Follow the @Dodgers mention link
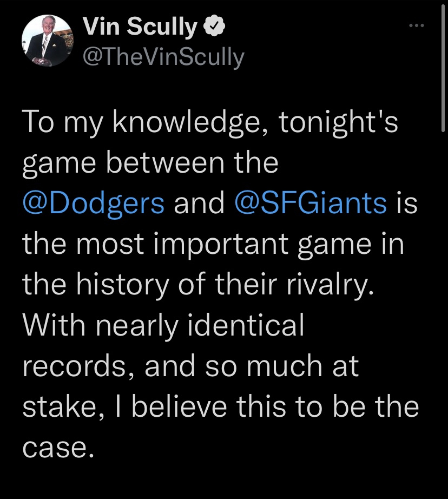Viewport: 448px width, 499px height. click(94, 203)
